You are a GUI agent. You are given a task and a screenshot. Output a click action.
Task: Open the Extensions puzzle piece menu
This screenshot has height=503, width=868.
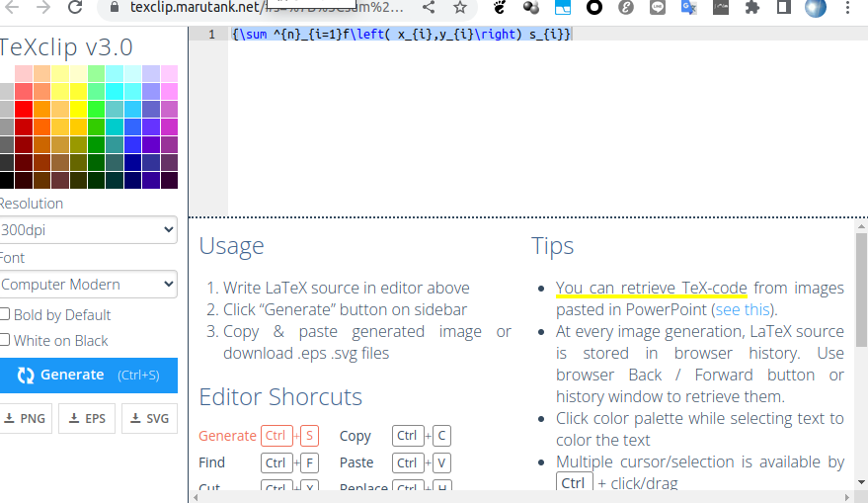(x=751, y=7)
